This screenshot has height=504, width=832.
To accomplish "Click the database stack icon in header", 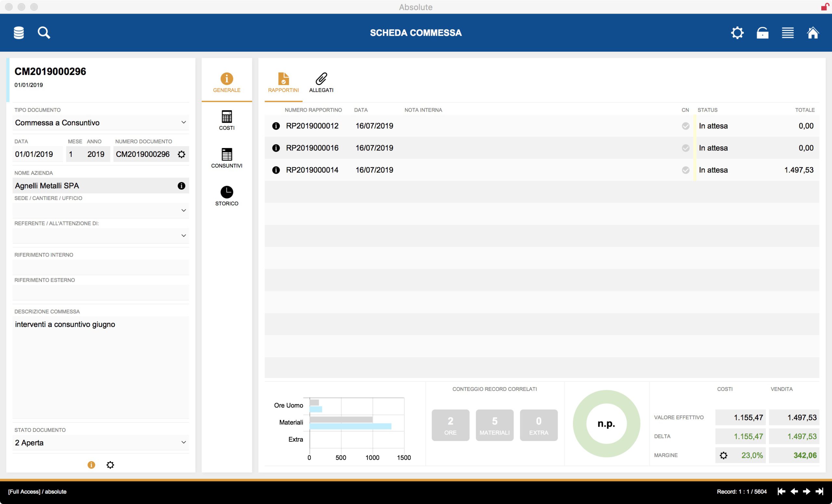I will pyautogui.click(x=19, y=33).
